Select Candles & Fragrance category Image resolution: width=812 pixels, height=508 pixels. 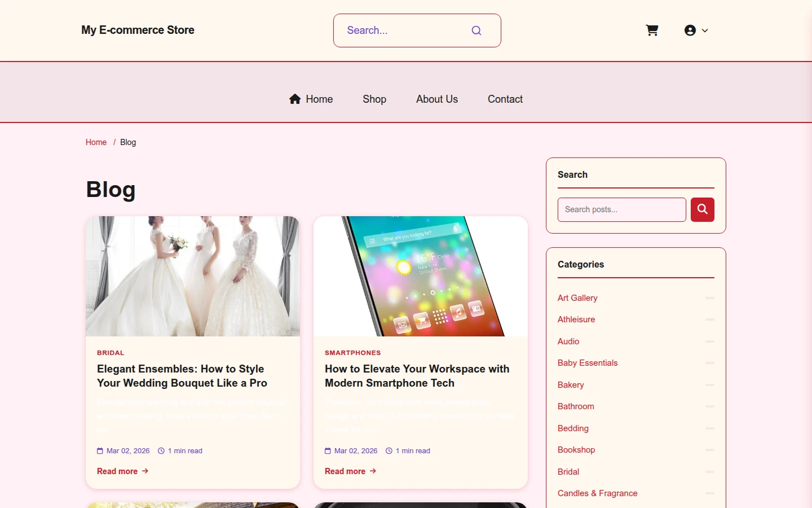598,493
